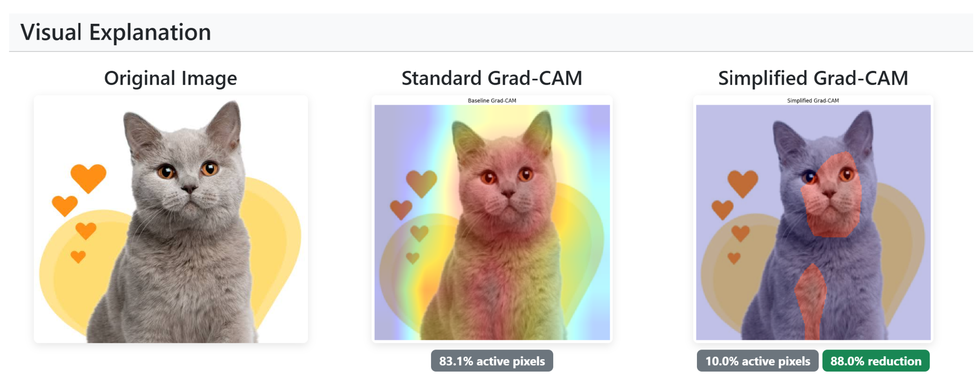
Task: Click the 83.1% active pixels badge
Action: pos(492,360)
